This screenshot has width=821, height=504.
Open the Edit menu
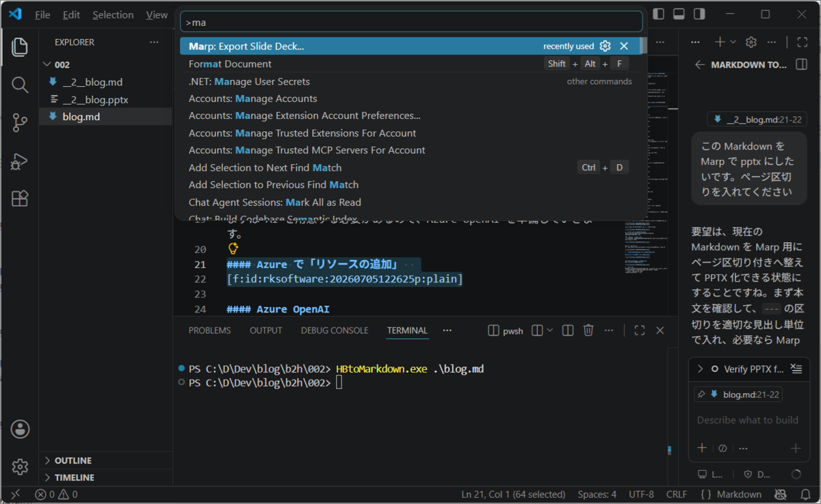pos(71,14)
